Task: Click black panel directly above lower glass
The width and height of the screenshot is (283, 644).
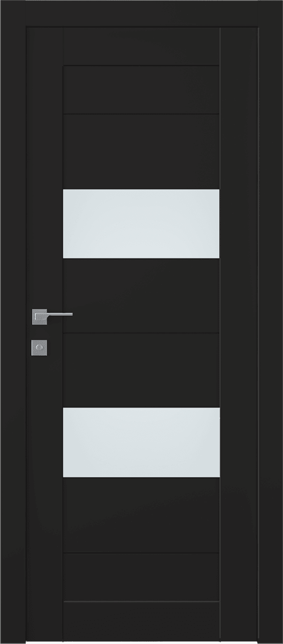Action: click(141, 370)
